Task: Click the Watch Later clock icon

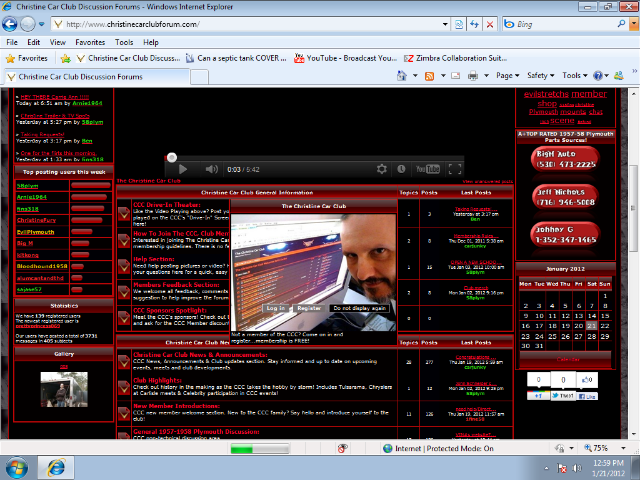Action: (401, 169)
